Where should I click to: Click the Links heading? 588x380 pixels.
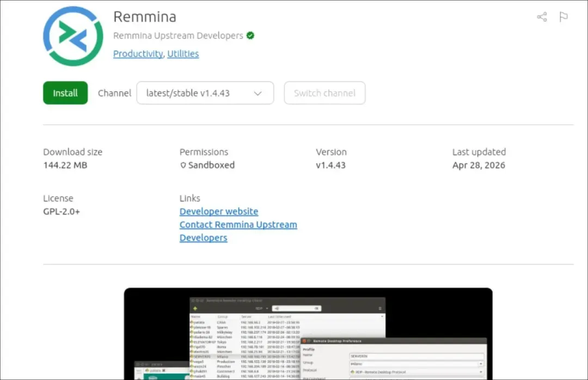[190, 198]
